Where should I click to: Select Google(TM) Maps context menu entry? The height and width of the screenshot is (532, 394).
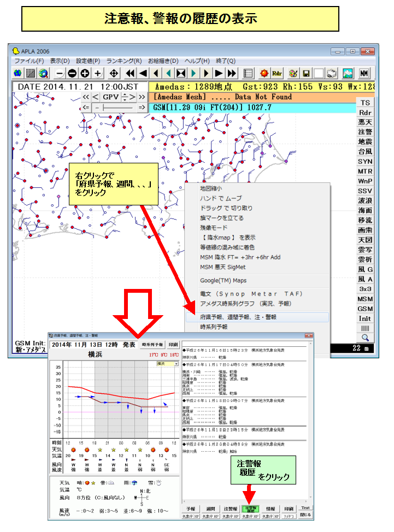coord(257,281)
